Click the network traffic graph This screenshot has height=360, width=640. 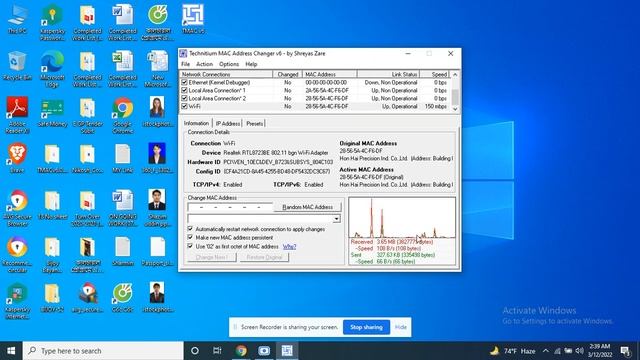[x=402, y=218]
